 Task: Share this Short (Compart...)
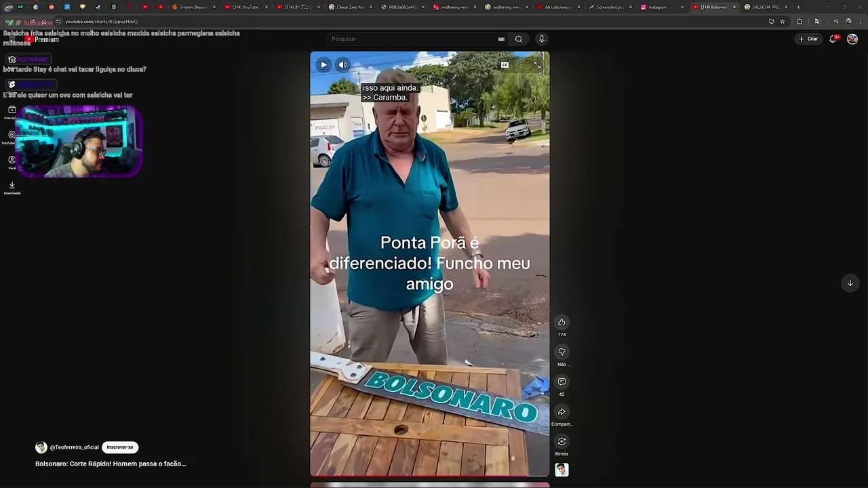point(561,411)
